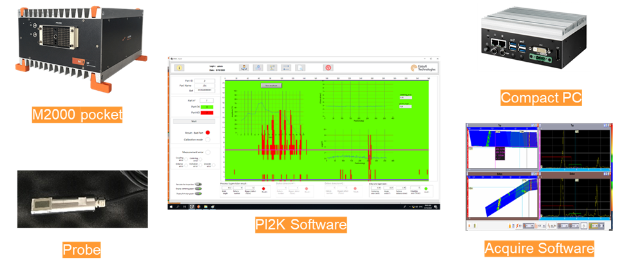Click the Save amplitude button on the graph
Viewport: 644px width, 267px height.
tap(271, 86)
